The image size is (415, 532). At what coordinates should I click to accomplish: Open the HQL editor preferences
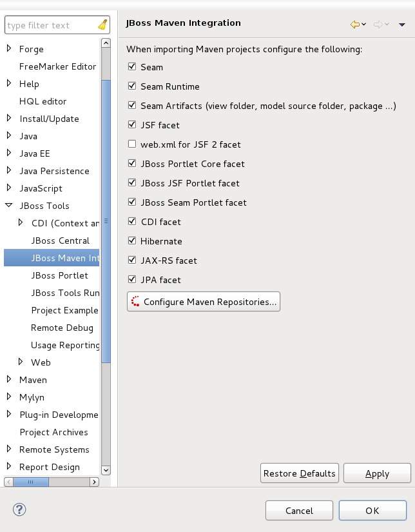[43, 101]
